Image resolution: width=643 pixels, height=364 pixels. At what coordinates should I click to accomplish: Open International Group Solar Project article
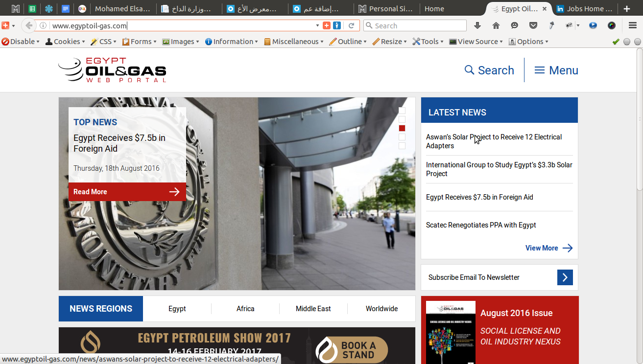[x=499, y=169]
